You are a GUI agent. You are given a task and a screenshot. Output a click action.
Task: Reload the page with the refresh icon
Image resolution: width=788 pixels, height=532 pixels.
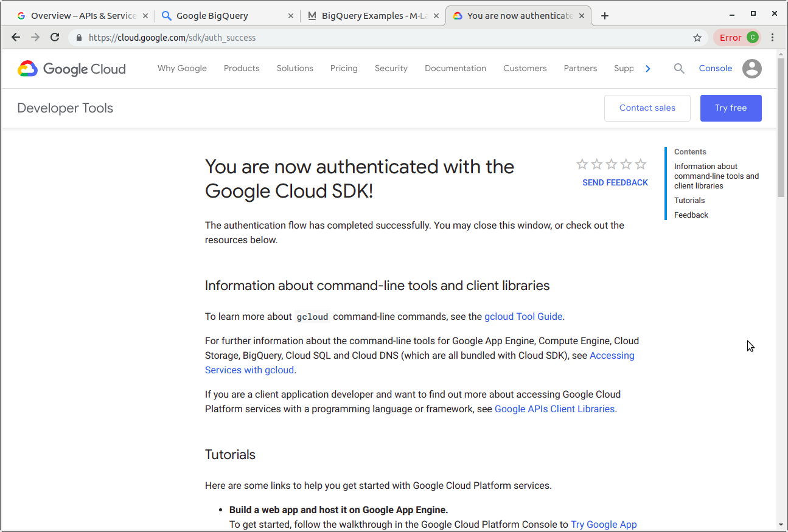(54, 37)
